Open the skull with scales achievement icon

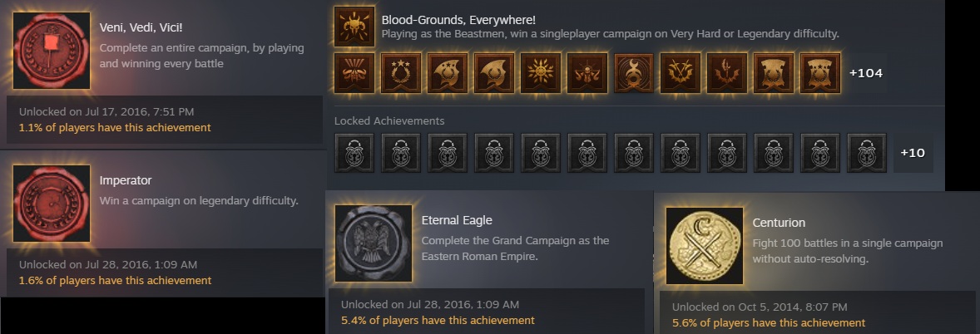click(x=587, y=73)
